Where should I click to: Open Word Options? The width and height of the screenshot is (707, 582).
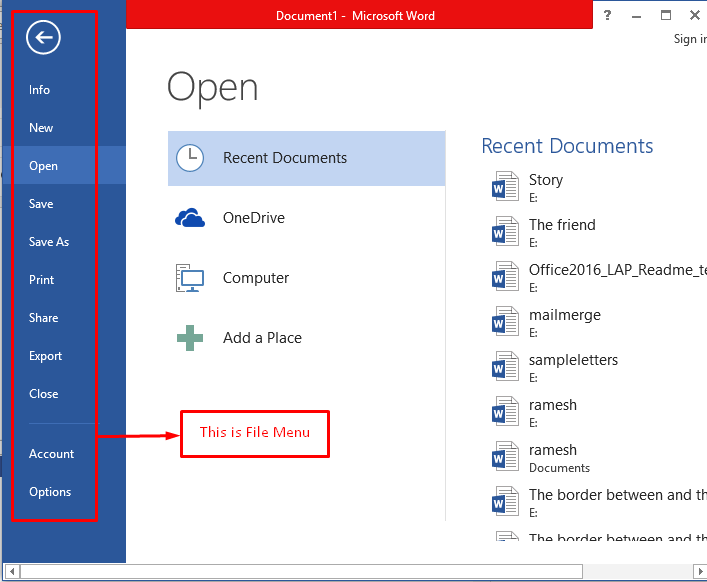click(50, 492)
